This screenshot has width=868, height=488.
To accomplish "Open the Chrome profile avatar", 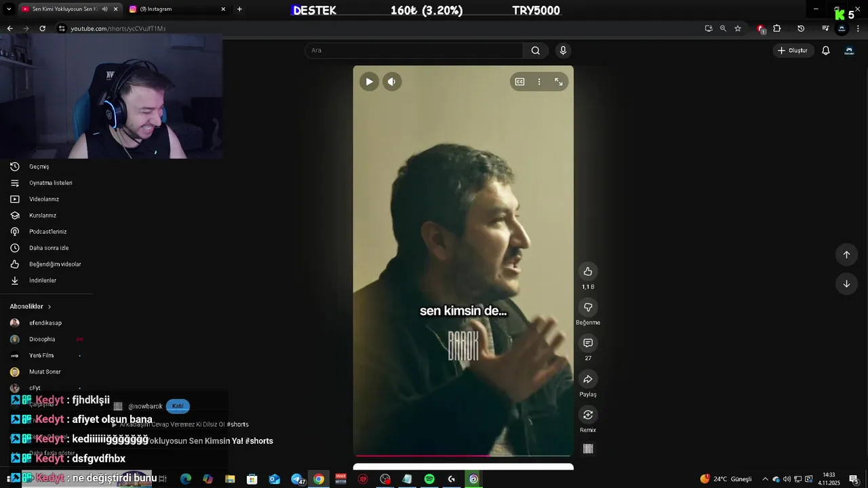I will click(842, 28).
